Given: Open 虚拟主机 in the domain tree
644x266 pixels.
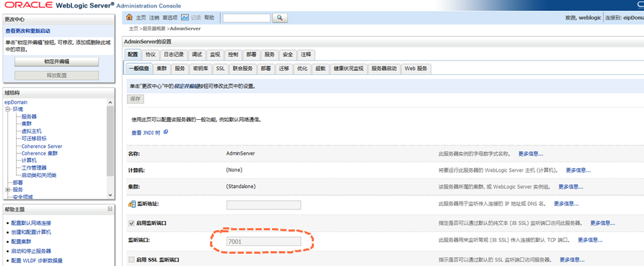Looking at the screenshot, I should (x=32, y=131).
